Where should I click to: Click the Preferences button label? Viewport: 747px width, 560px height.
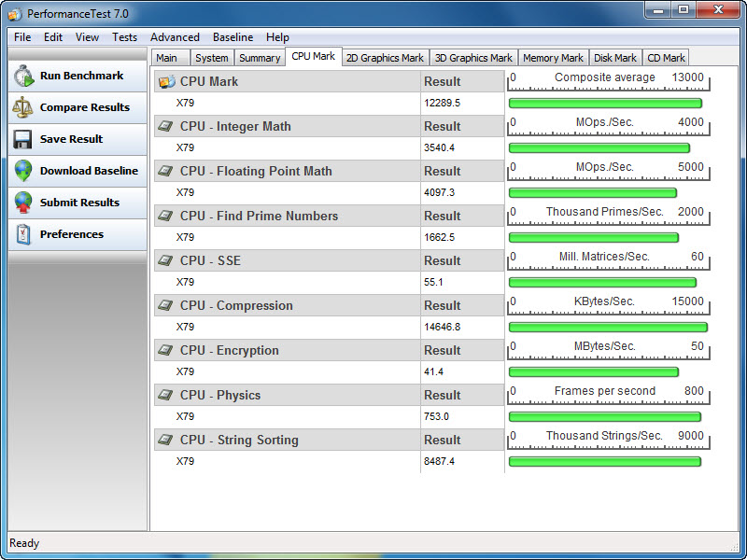pos(72,234)
